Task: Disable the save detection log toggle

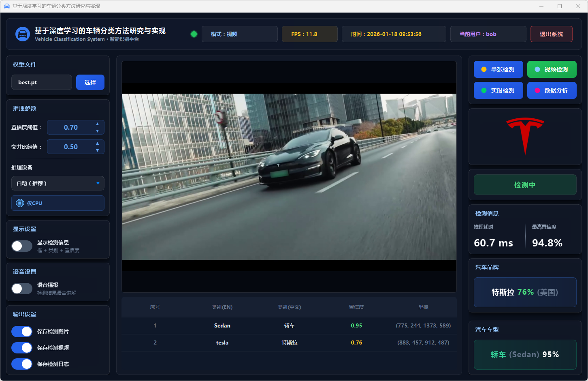Action: click(22, 364)
